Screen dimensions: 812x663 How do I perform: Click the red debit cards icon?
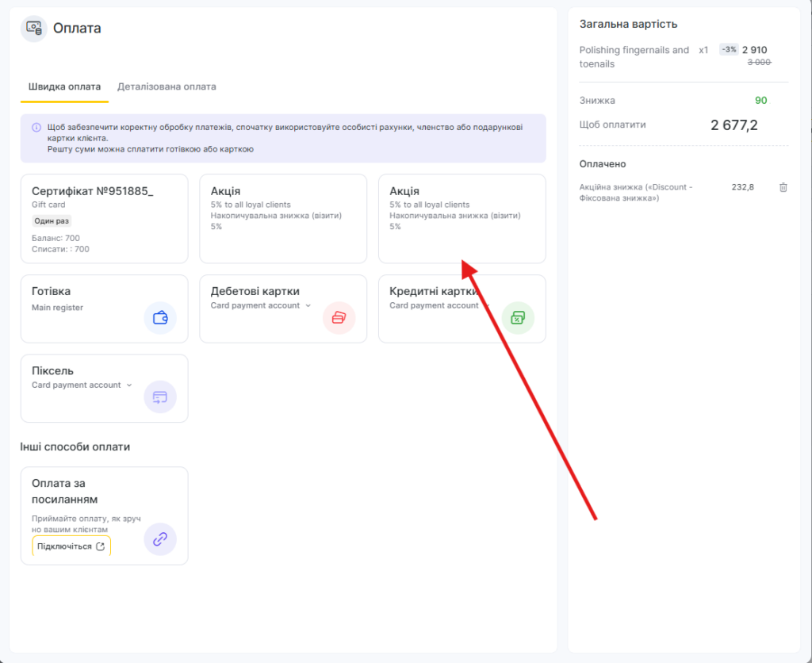click(339, 318)
